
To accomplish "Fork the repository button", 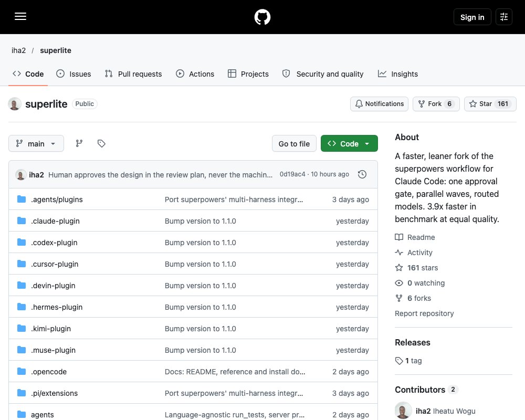I will click(436, 104).
